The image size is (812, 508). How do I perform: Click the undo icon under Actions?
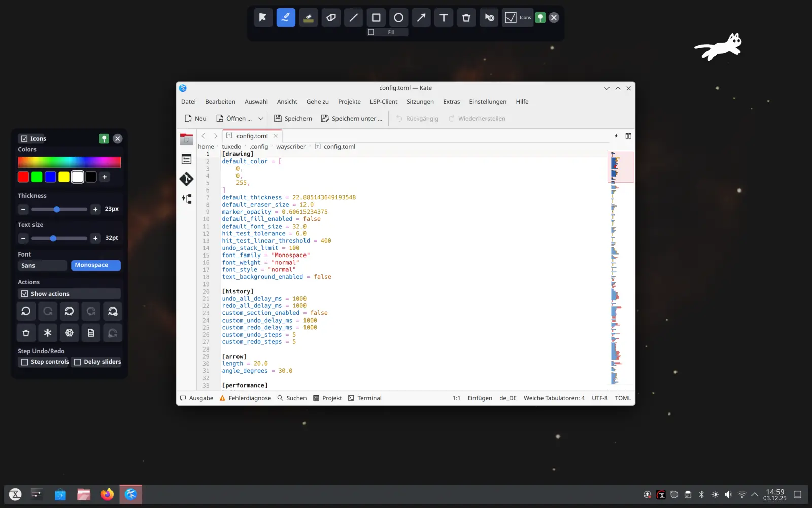pos(26,311)
